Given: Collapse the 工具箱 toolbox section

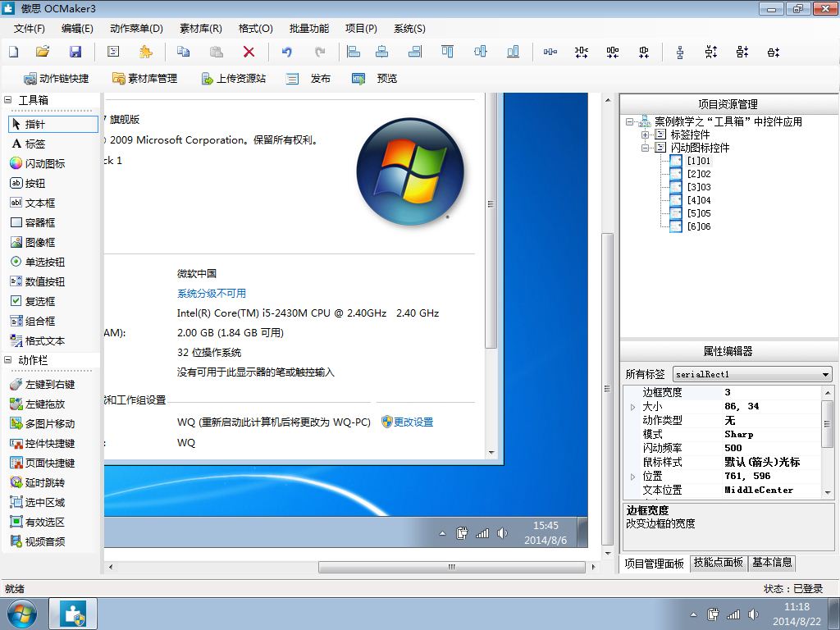Looking at the screenshot, I should coord(8,99).
